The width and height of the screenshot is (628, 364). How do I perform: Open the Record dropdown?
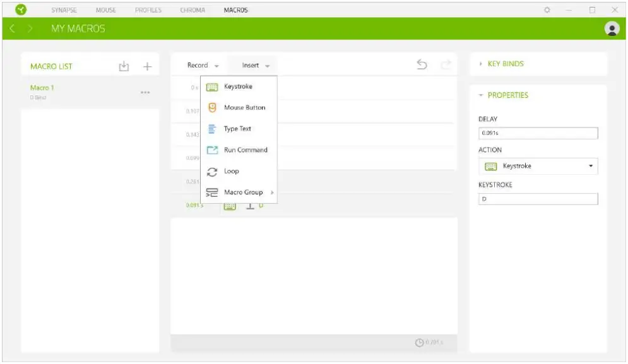pyautogui.click(x=203, y=65)
